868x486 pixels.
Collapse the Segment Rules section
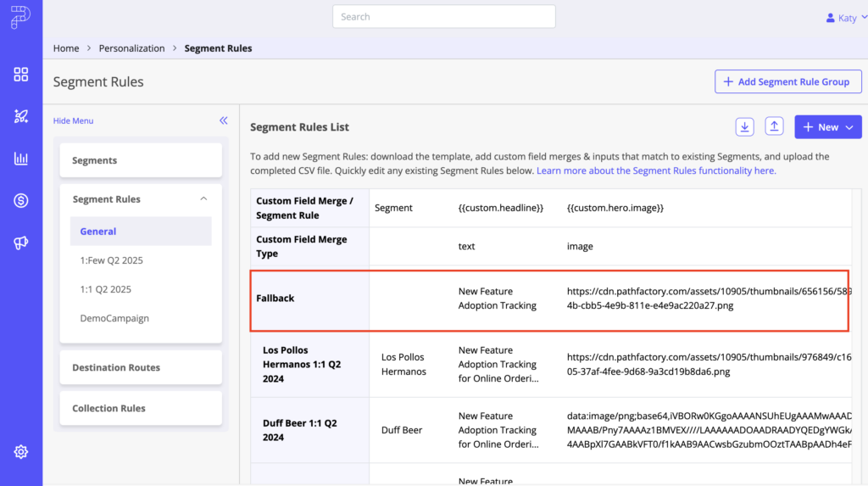pyautogui.click(x=203, y=199)
